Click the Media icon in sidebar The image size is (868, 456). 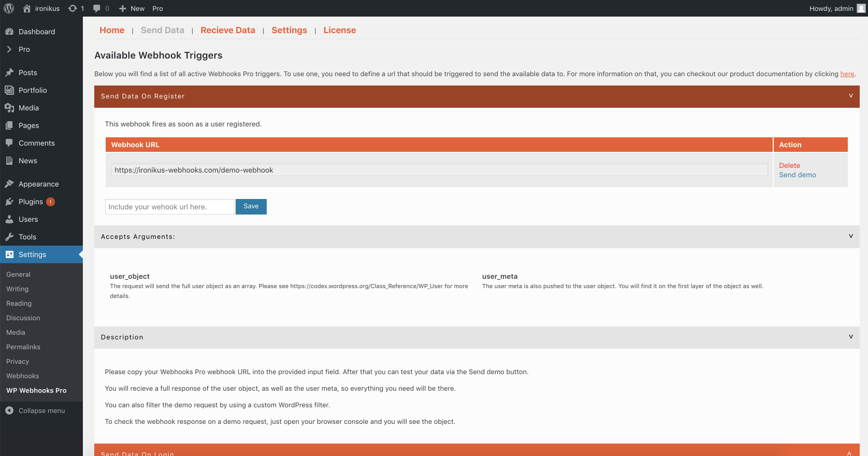(x=9, y=108)
